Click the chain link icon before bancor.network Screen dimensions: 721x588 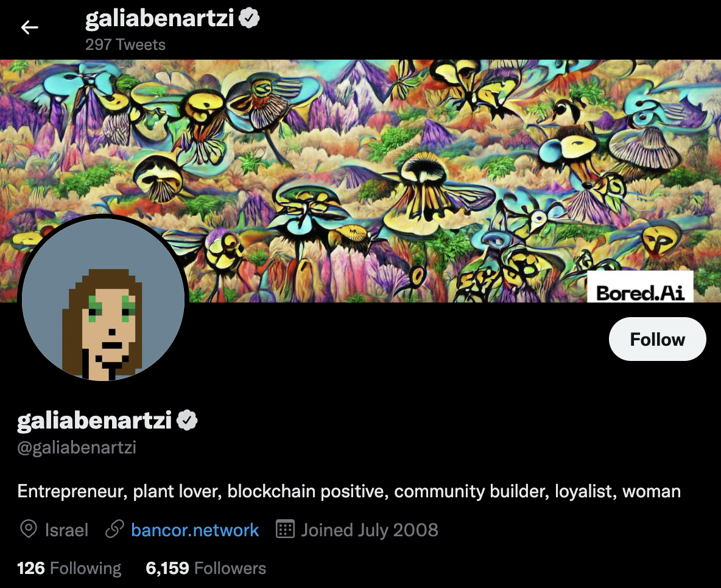114,529
